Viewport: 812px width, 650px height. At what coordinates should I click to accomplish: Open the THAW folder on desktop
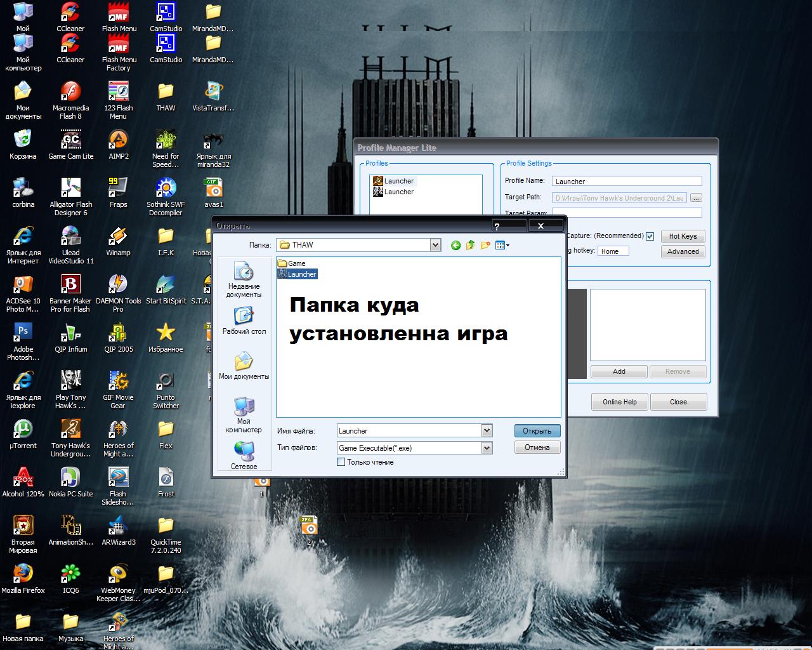(166, 96)
